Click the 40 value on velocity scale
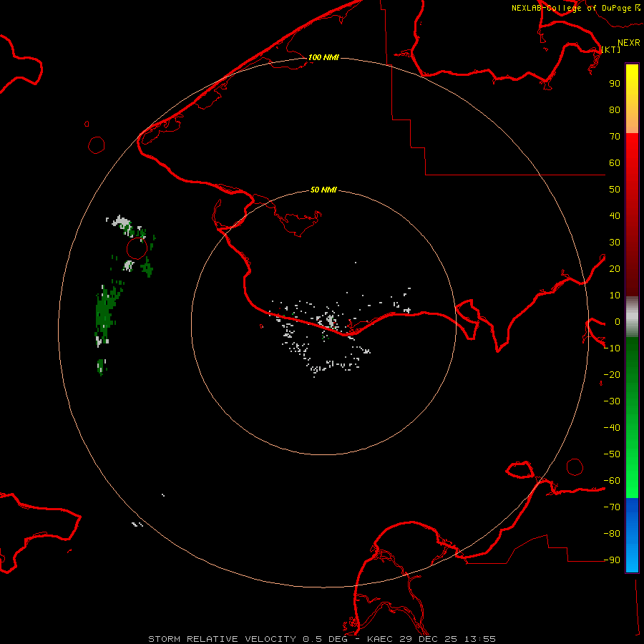The height and width of the screenshot is (644, 644). (615, 215)
